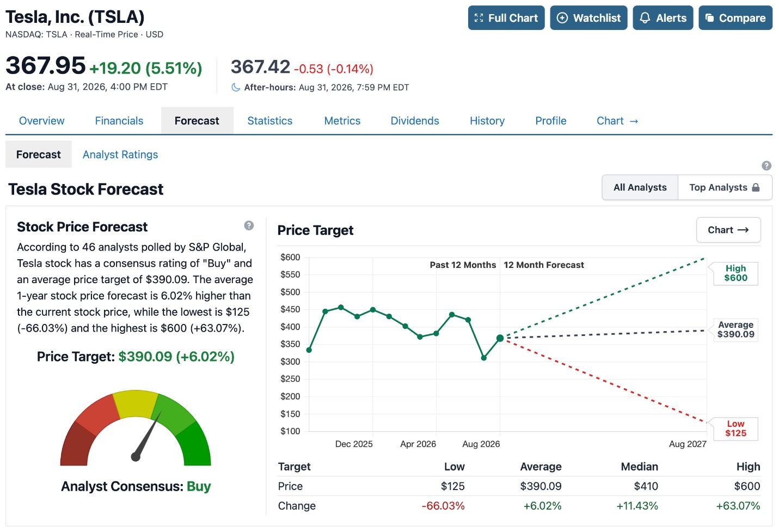This screenshot has width=779, height=532.
Task: Click the bell icon in Alerts
Action: pos(645,18)
